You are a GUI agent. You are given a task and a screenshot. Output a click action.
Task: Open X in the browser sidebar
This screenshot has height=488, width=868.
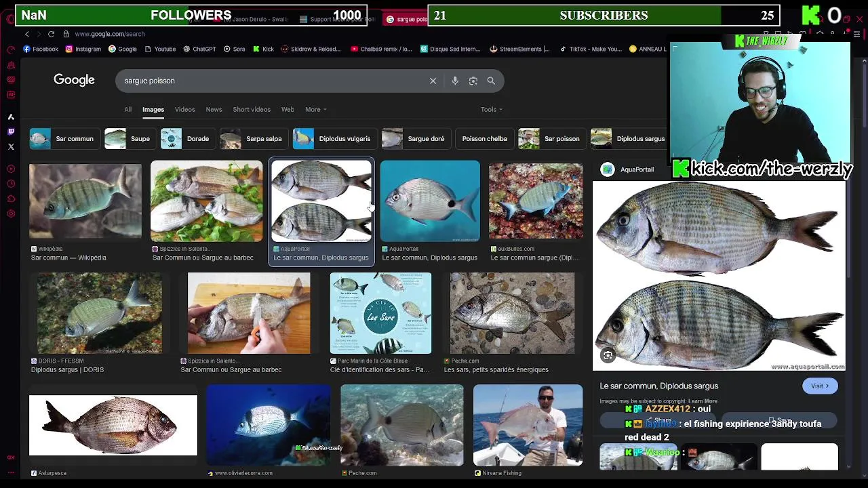coord(11,146)
